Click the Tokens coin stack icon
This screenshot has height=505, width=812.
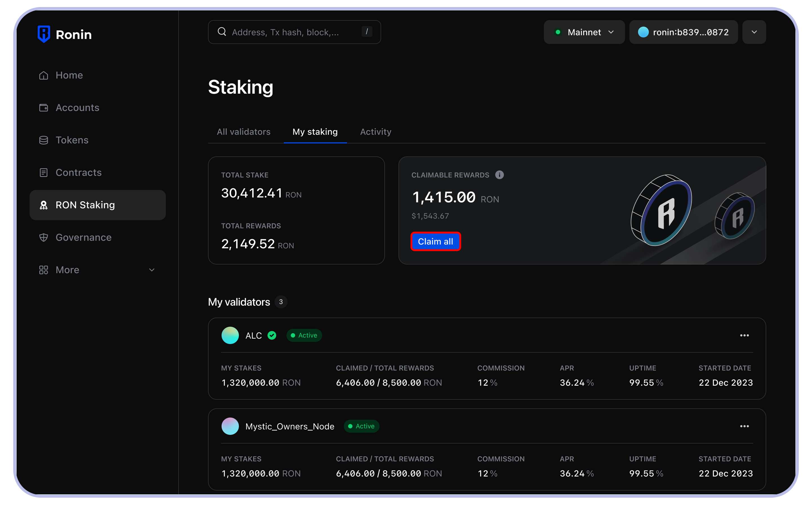pyautogui.click(x=43, y=140)
